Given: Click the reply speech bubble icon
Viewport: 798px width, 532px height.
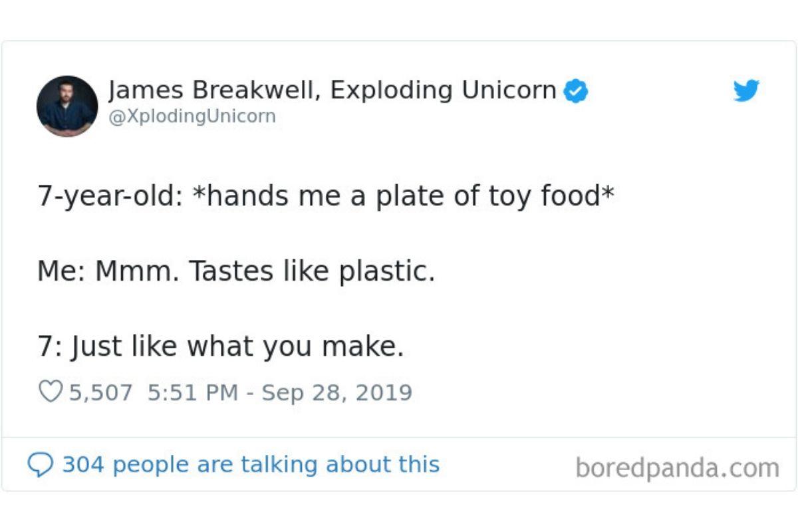Looking at the screenshot, I should tap(40, 464).
